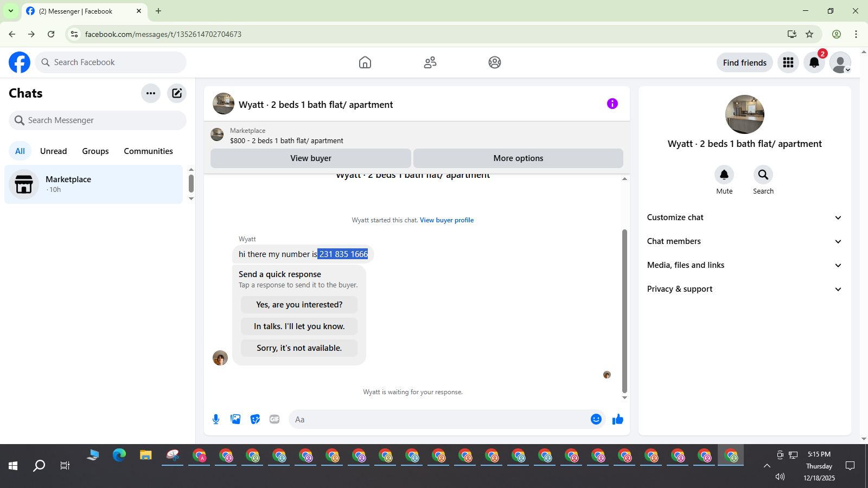Open the Marketplace chat in the list

94,184
